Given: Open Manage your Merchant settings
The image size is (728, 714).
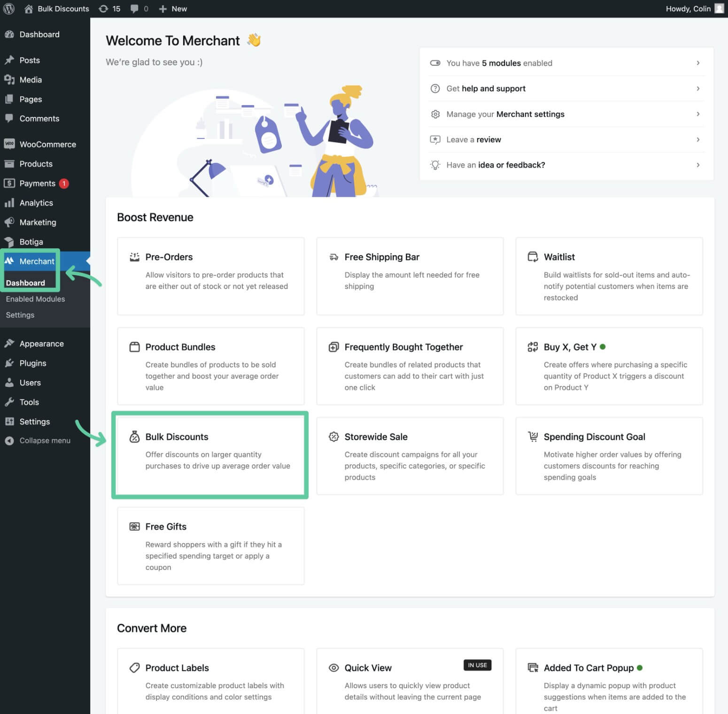Looking at the screenshot, I should click(566, 114).
